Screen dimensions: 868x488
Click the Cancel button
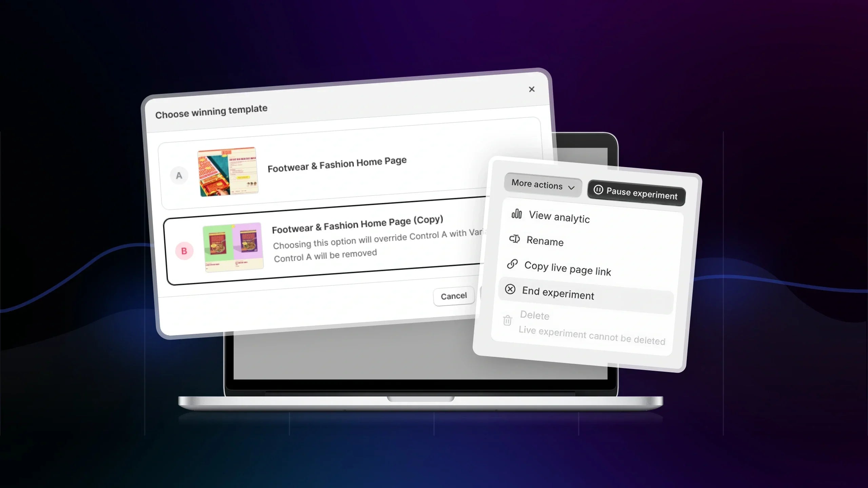pos(454,296)
